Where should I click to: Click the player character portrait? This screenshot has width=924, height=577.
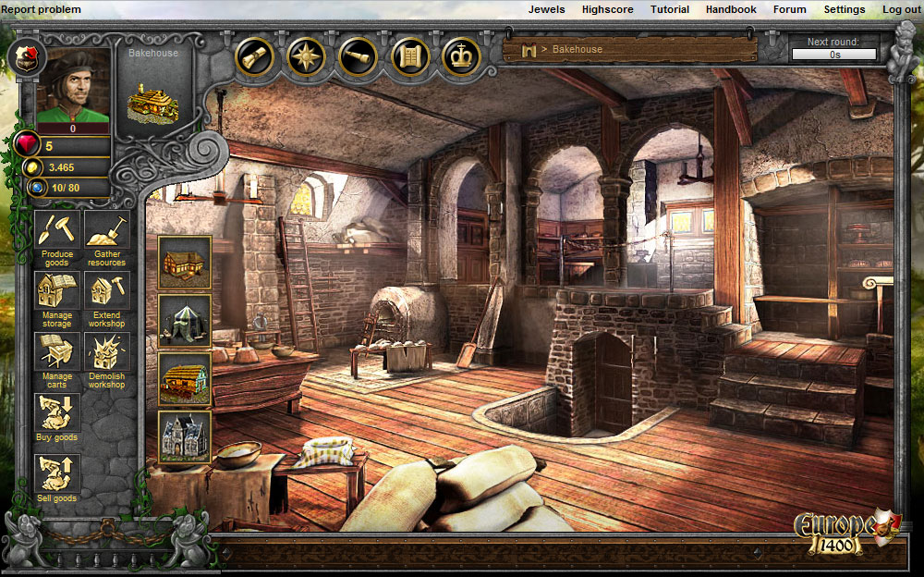[x=73, y=86]
